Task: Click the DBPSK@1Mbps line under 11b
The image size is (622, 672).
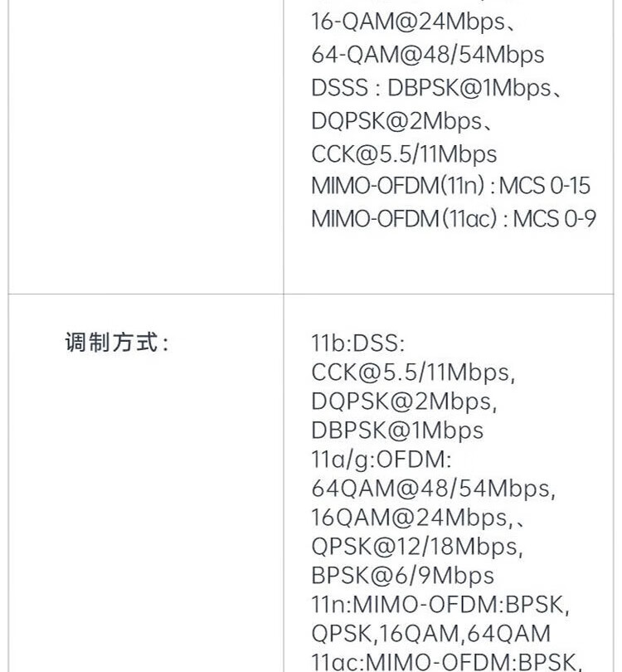Action: (397, 431)
